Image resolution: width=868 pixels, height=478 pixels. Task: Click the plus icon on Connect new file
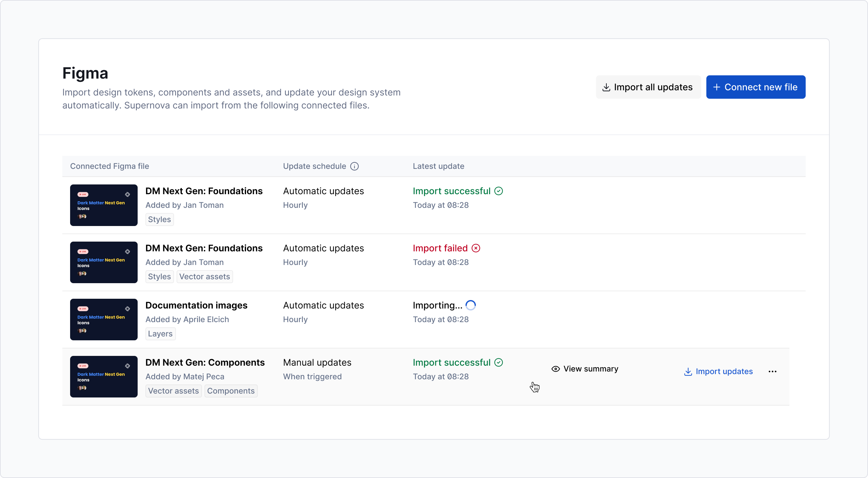(x=717, y=87)
